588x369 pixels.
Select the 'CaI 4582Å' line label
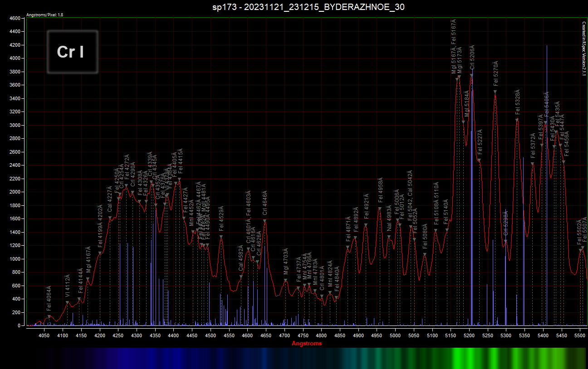241,258
